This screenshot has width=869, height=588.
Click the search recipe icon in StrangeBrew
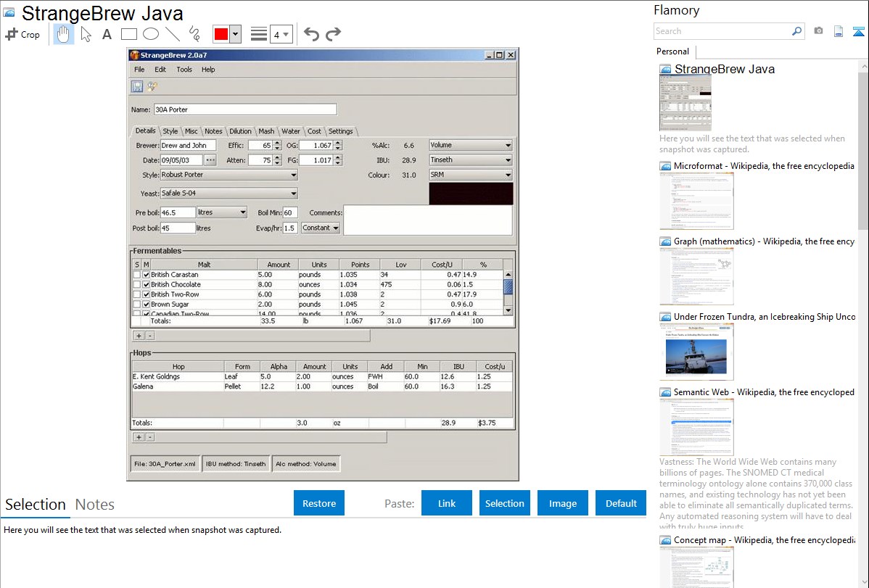tap(152, 86)
